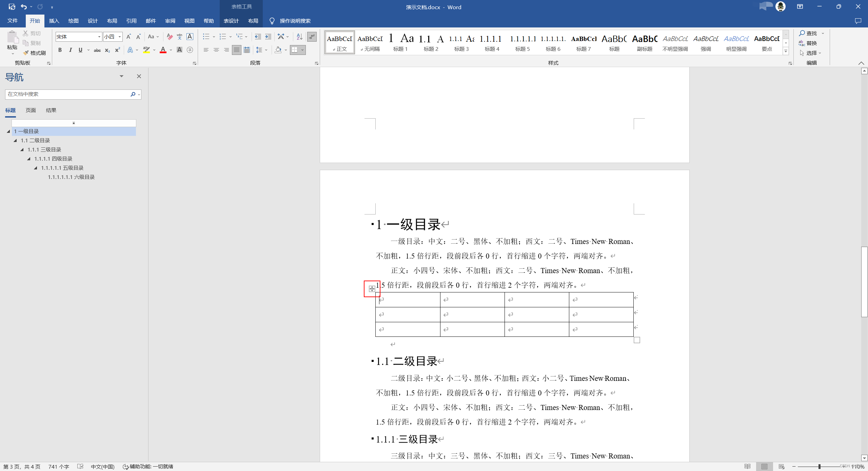Screen dimensions: 868x471
Task: Click the Increase Indent icon
Action: pyautogui.click(x=268, y=37)
